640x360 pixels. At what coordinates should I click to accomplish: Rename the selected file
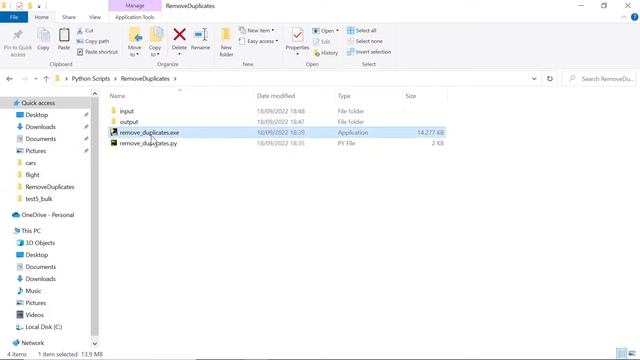pos(200,40)
